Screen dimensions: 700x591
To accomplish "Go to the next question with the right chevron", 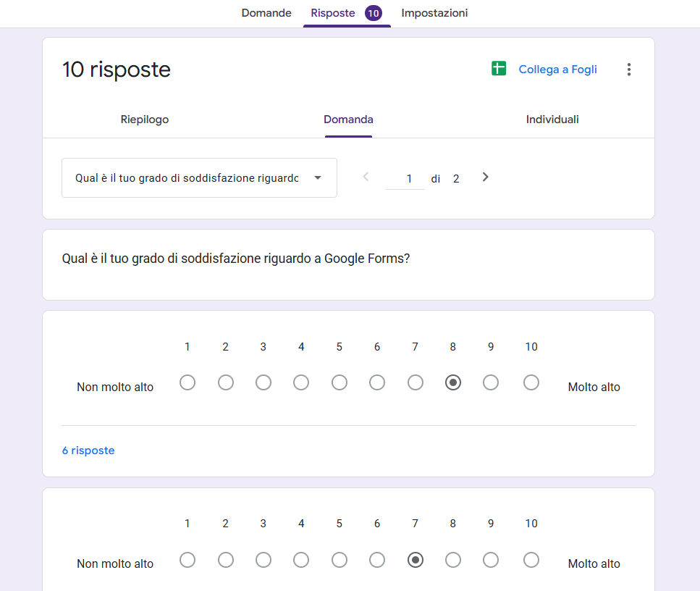I will [x=485, y=177].
